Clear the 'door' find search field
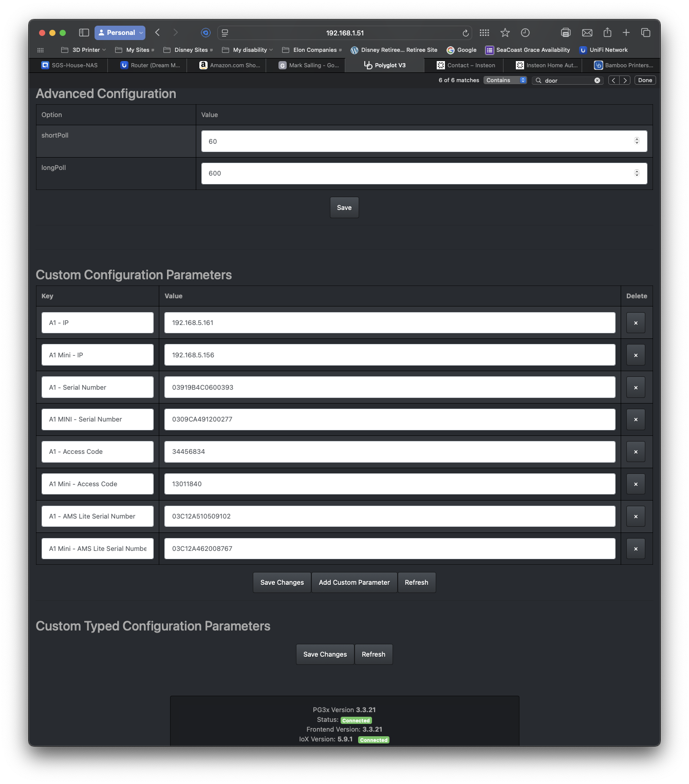 point(597,80)
